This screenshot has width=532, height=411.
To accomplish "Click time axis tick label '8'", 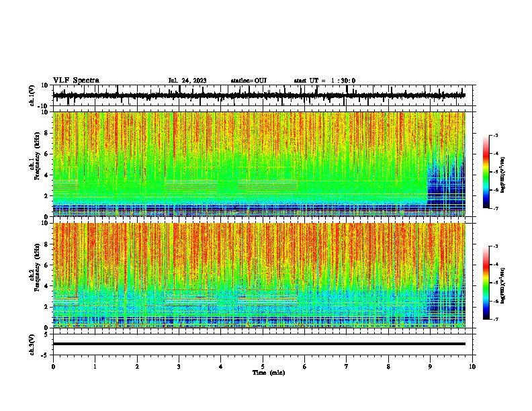I will click(x=388, y=367).
